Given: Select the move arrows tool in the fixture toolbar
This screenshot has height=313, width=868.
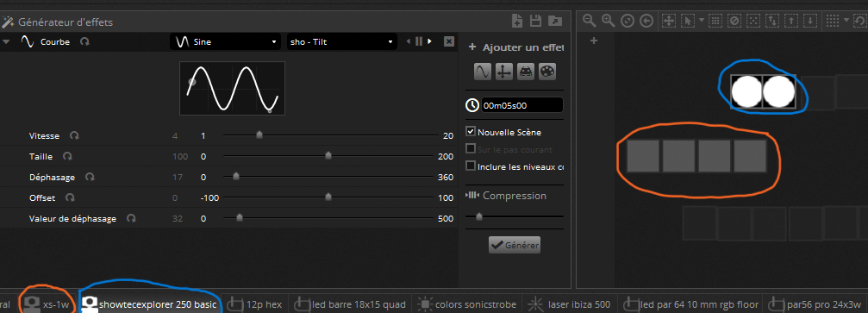Looking at the screenshot, I should [669, 21].
